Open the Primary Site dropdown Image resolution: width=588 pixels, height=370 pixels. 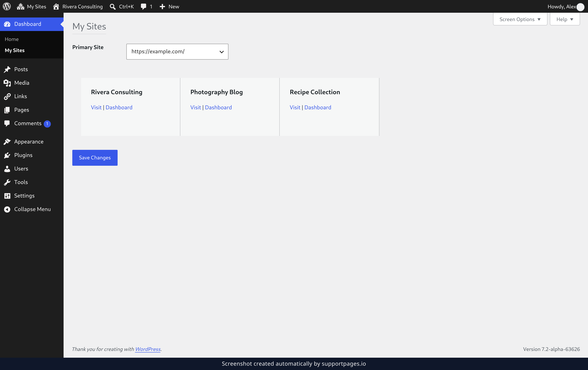[x=177, y=51]
